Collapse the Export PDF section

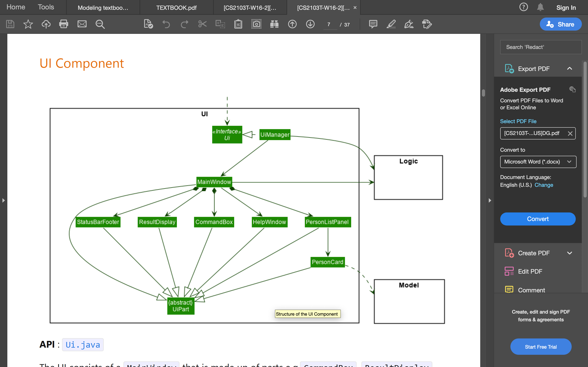569,69
